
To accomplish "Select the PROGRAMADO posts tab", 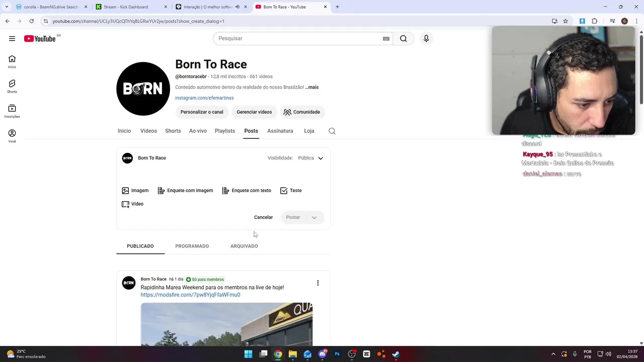I will pos(192,246).
